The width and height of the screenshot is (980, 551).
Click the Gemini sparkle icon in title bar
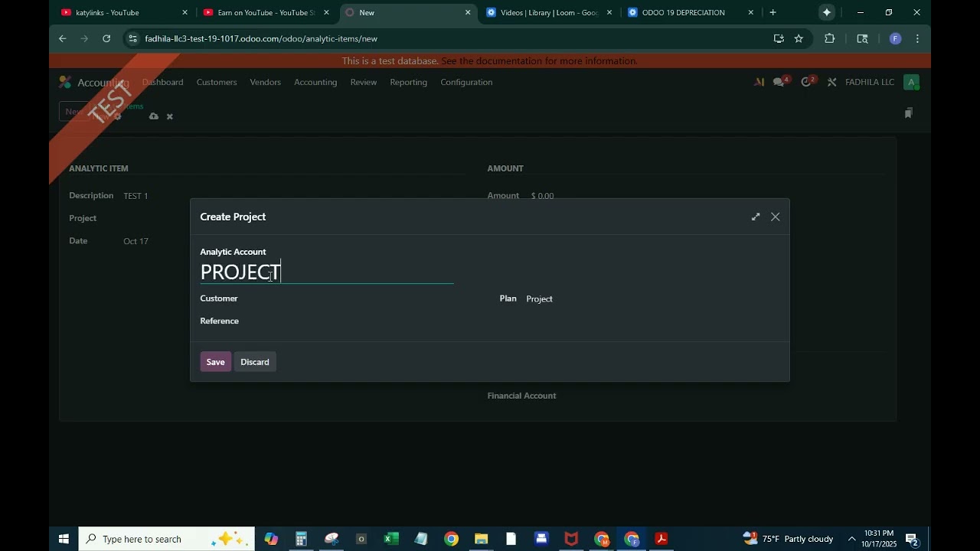click(x=826, y=12)
